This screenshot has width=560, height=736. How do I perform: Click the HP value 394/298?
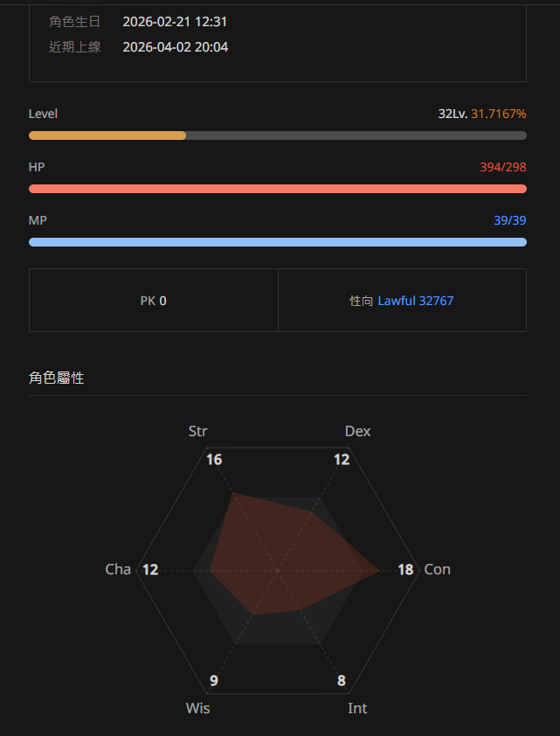click(x=502, y=167)
